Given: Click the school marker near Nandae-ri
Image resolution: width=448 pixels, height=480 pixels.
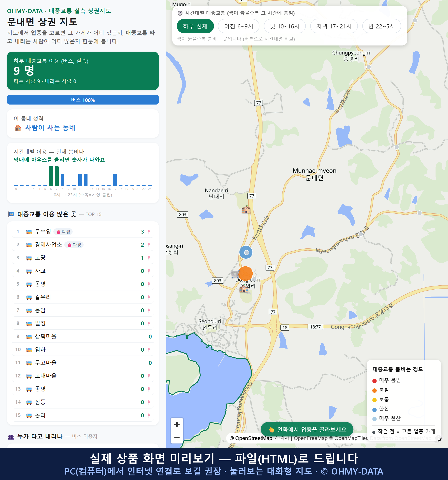Looking at the screenshot, I should (246, 209).
